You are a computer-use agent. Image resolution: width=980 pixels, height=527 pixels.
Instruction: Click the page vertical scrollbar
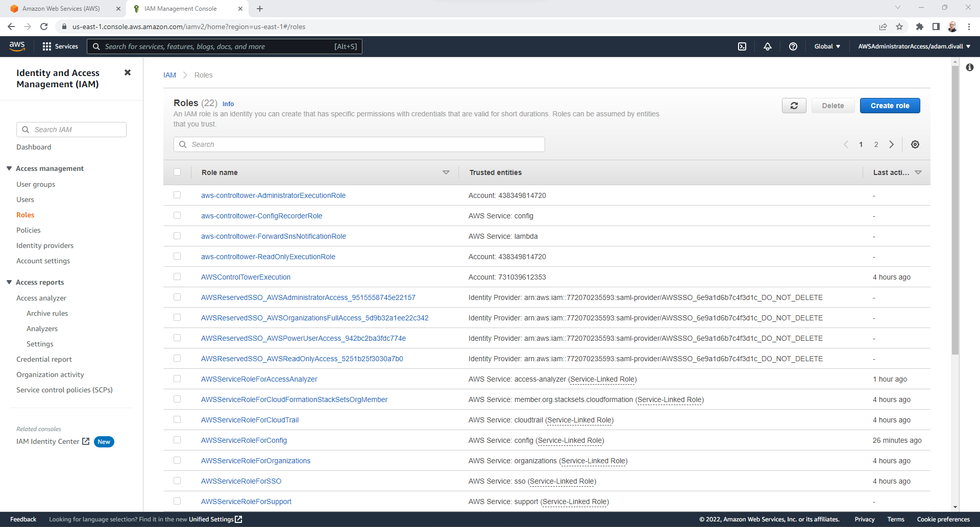tap(955, 209)
